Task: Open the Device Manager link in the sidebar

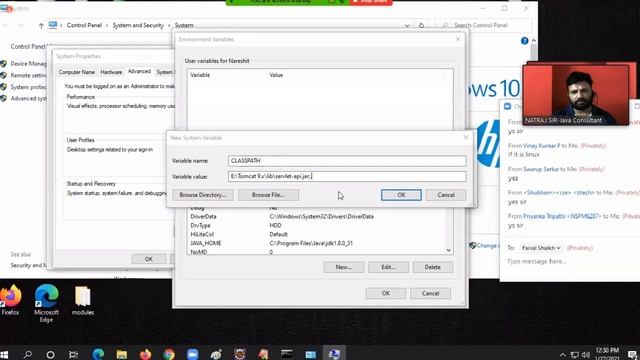Action: tap(28, 64)
